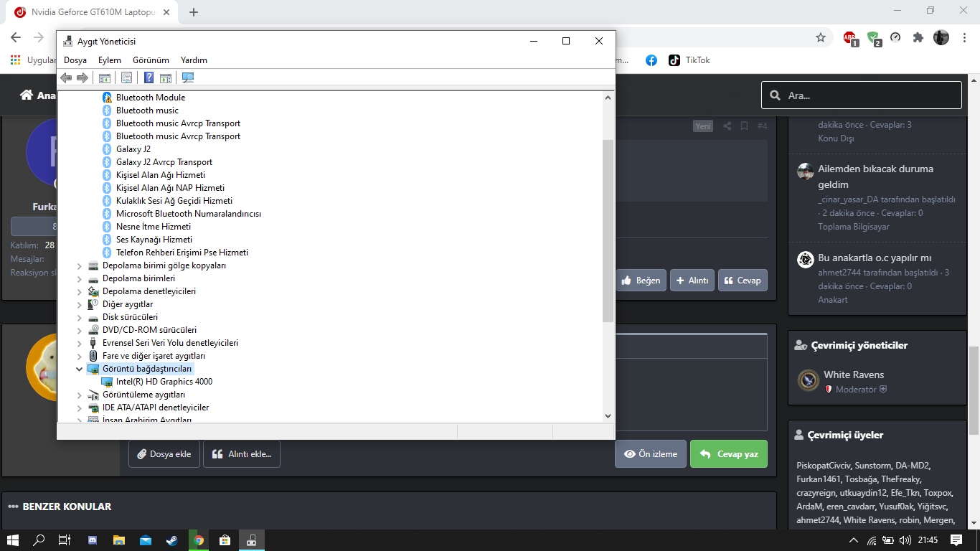Click the Alıntı ekle... button

[242, 454]
